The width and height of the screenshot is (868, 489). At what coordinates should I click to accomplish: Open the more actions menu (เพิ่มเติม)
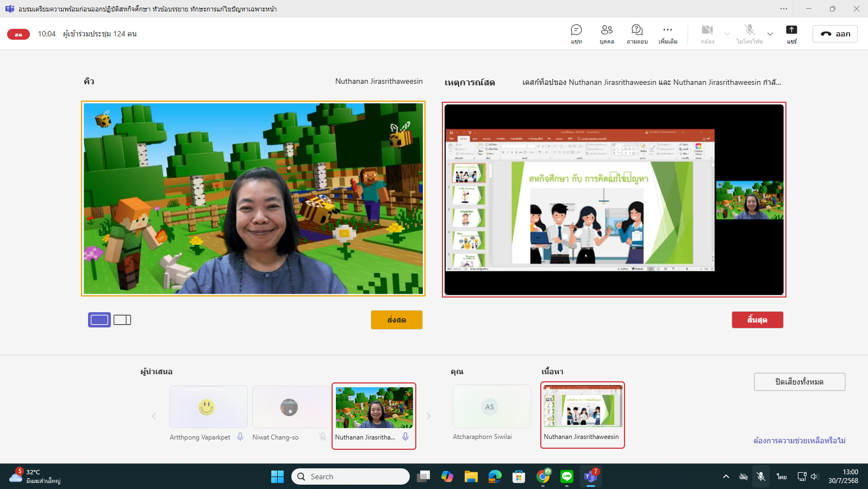pos(667,34)
